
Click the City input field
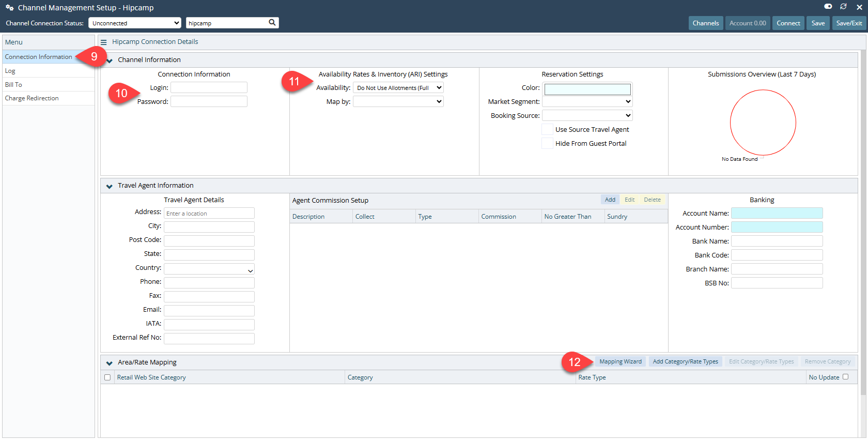[209, 227]
